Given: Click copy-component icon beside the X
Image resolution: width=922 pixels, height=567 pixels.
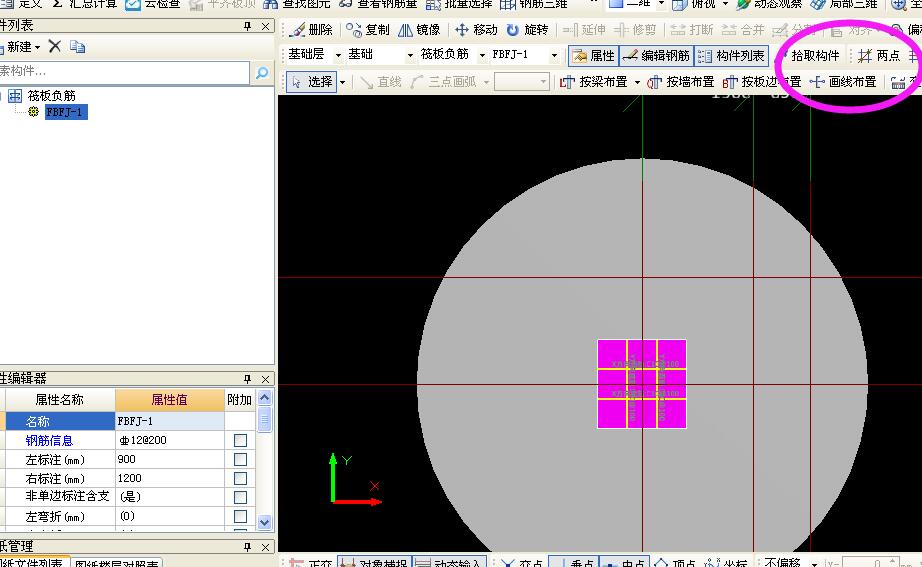Looking at the screenshot, I should click(x=78, y=46).
